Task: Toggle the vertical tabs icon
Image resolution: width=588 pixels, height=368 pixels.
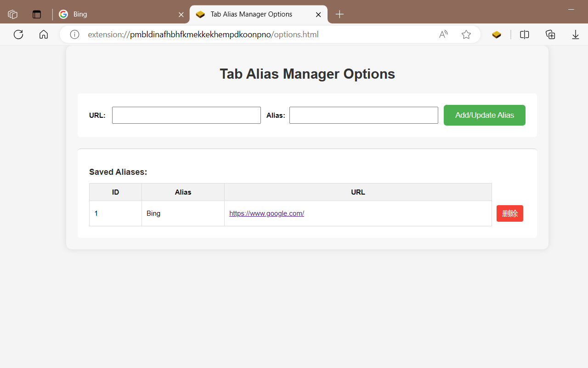Action: 37,14
